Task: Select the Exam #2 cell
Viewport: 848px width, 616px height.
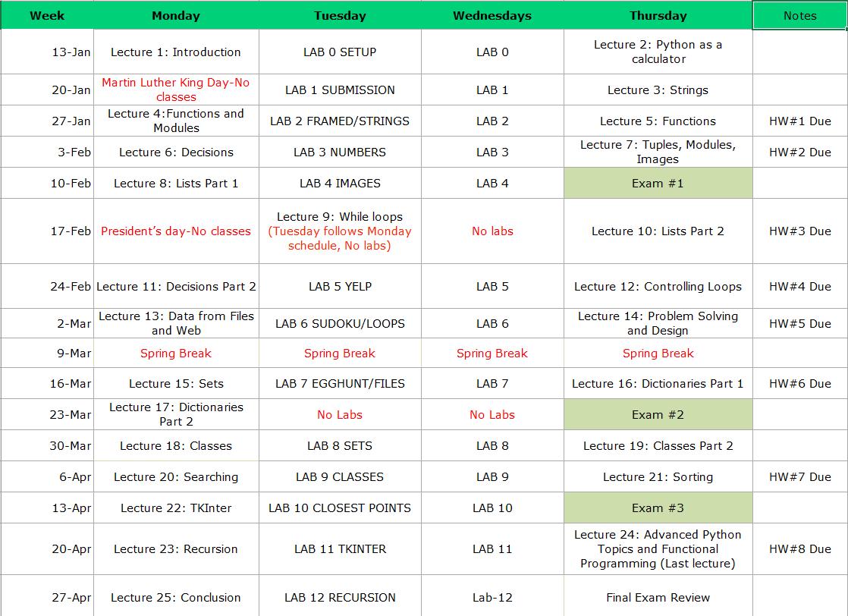Action: (658, 414)
